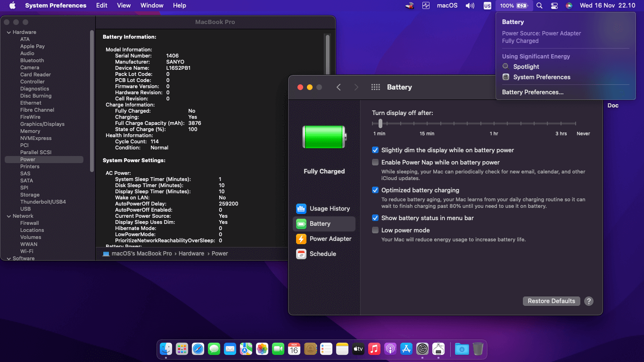The image size is (644, 362).
Task: Open the Downloads folder in the Dock
Action: point(462,349)
